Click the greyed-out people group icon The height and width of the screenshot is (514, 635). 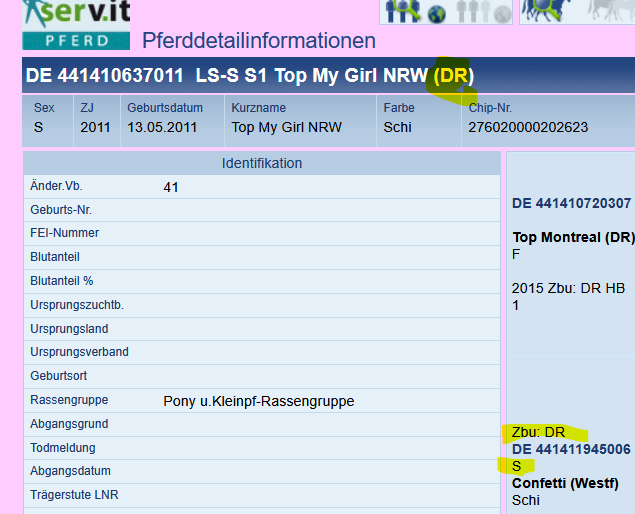click(x=472, y=11)
